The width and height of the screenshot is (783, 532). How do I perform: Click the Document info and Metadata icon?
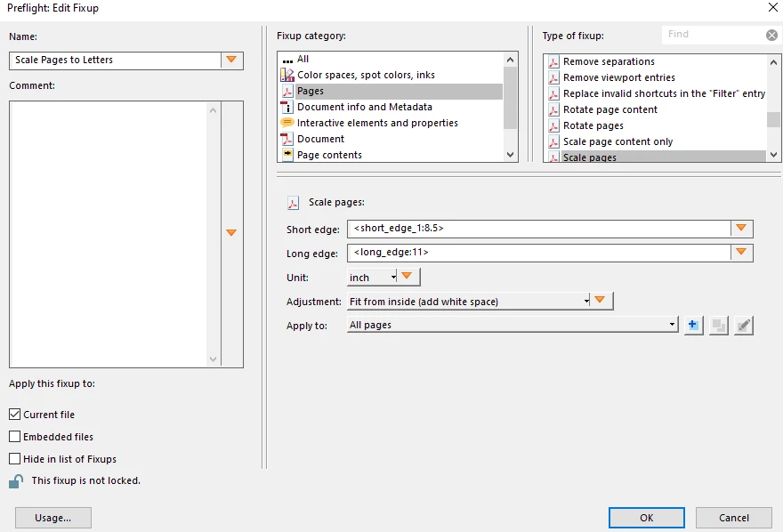click(x=287, y=107)
